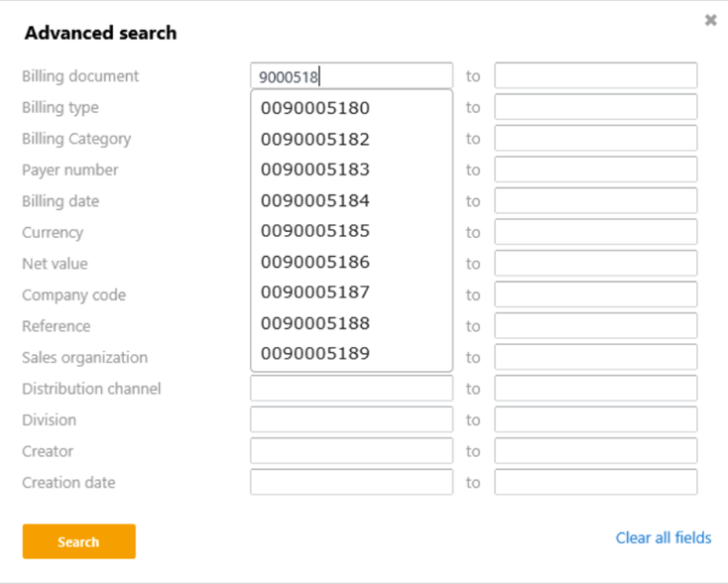Click the Clear all fields link
This screenshot has width=728, height=584.
point(663,537)
